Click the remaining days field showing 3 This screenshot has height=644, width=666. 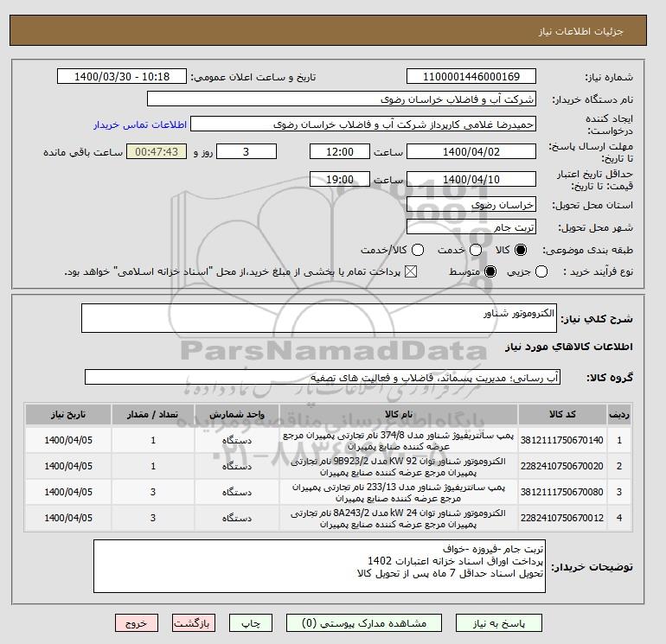point(247,151)
